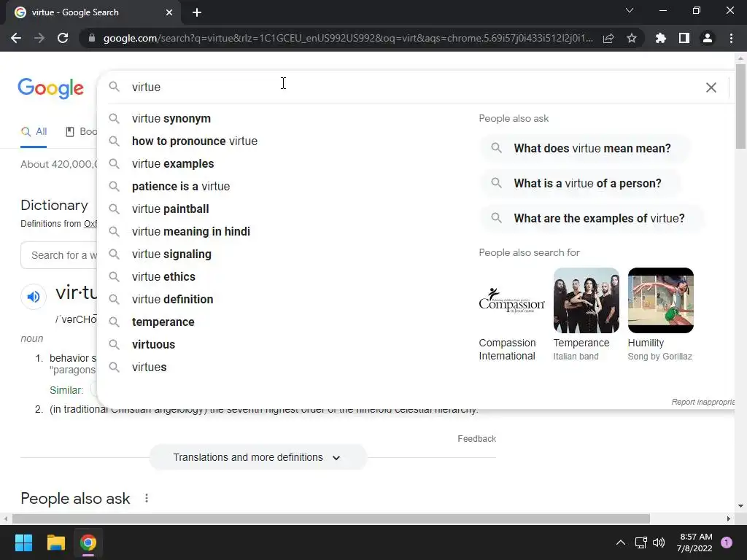Switch to the Books search tab
Viewport: 747px width, 560px height.
click(x=82, y=131)
